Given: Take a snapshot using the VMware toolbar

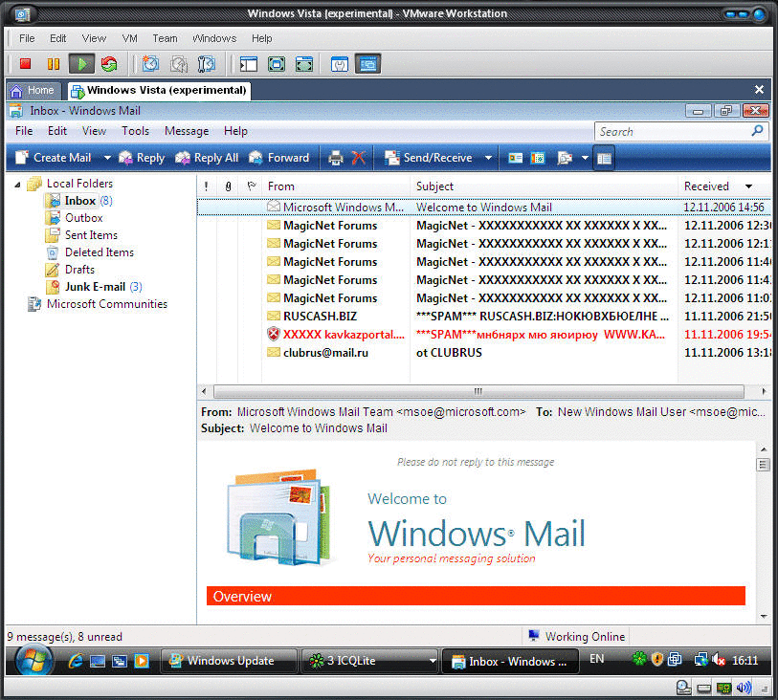Looking at the screenshot, I should [151, 64].
